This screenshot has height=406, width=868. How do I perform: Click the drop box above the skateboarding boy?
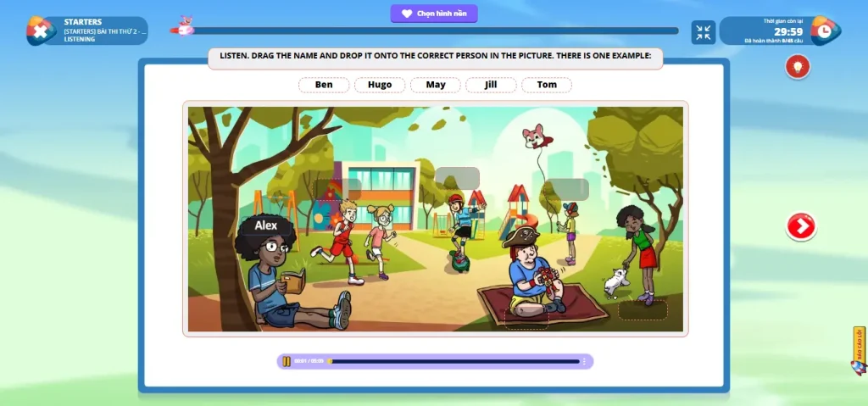[x=457, y=177]
